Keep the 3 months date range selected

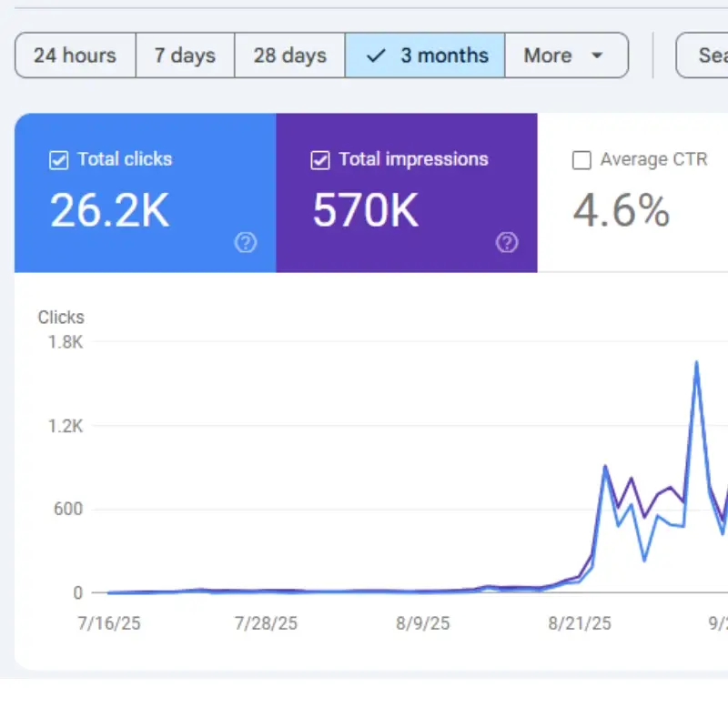[x=425, y=56]
